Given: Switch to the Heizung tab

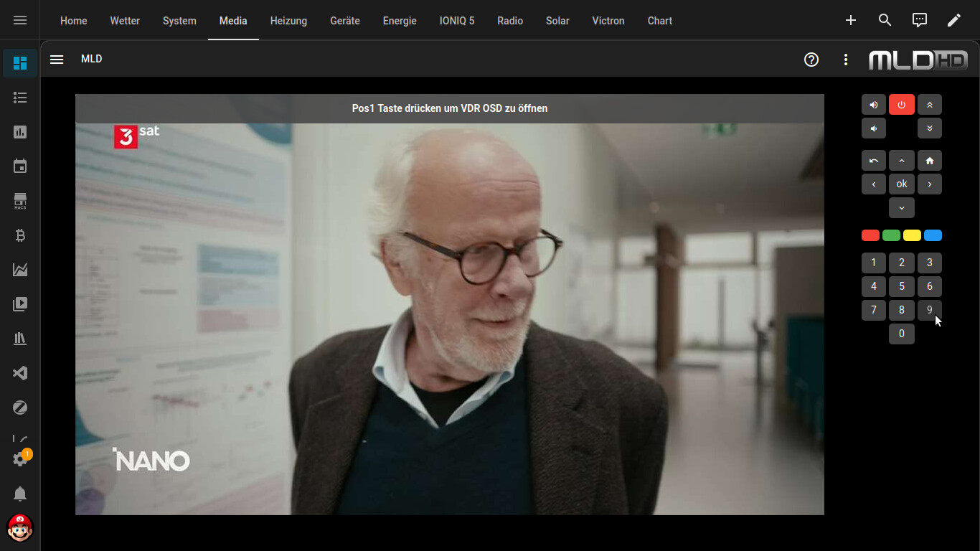Looking at the screenshot, I should [288, 21].
